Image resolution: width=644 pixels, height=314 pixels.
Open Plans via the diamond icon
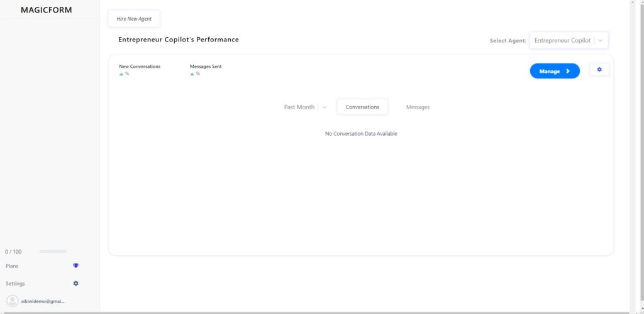click(75, 266)
